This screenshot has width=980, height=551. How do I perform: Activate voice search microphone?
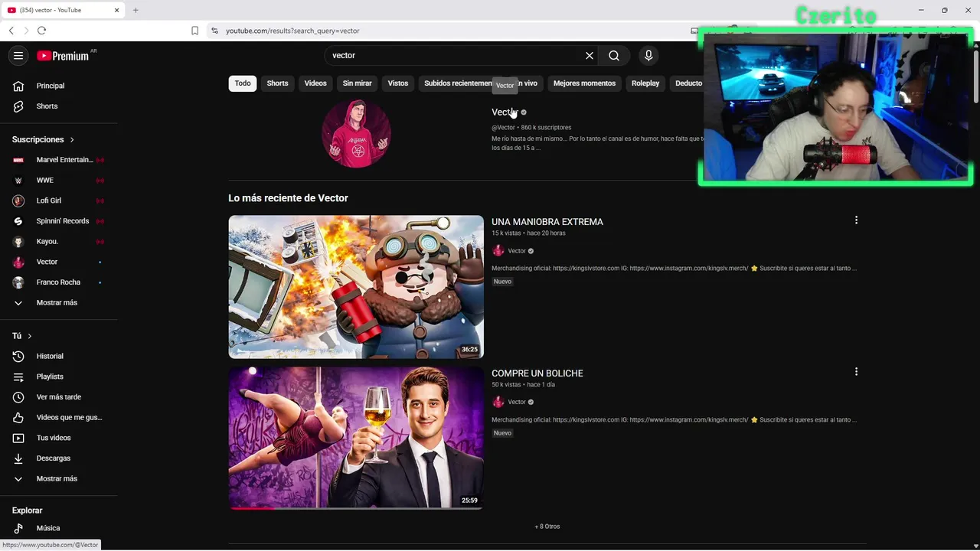pos(648,55)
